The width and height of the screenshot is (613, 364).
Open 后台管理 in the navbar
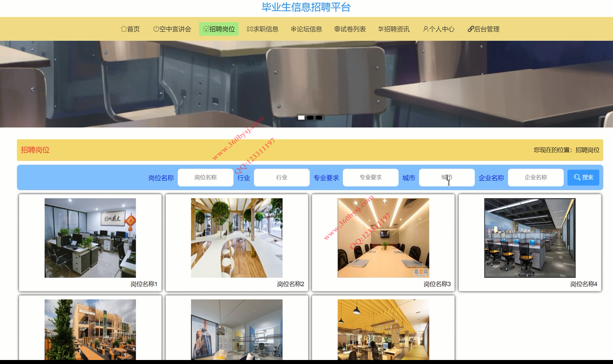click(484, 29)
